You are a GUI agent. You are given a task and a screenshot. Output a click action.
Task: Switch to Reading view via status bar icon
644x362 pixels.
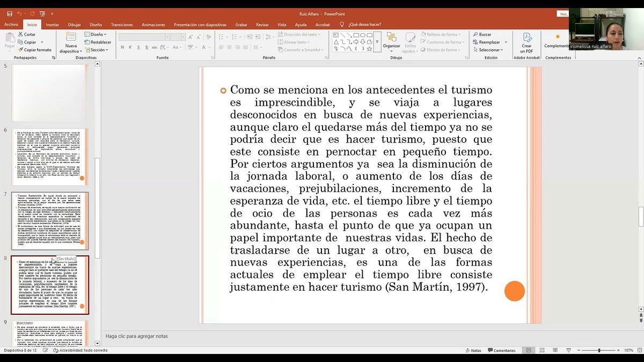(x=555, y=350)
